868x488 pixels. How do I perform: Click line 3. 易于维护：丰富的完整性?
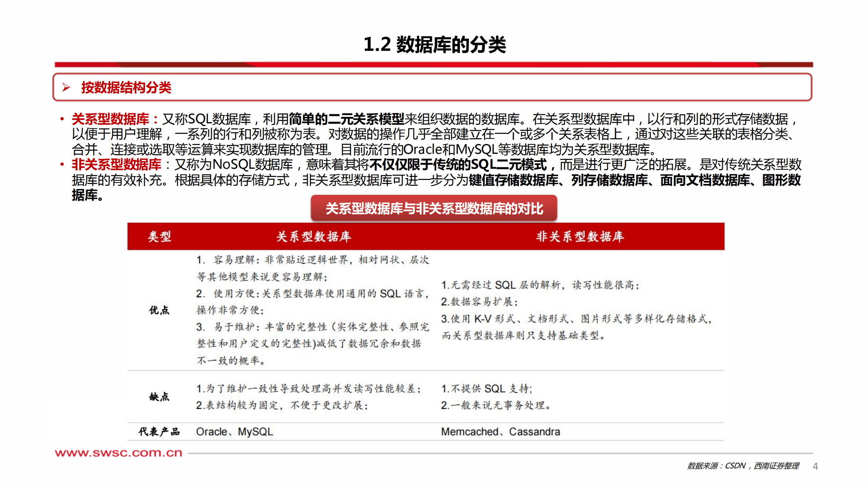(313, 327)
